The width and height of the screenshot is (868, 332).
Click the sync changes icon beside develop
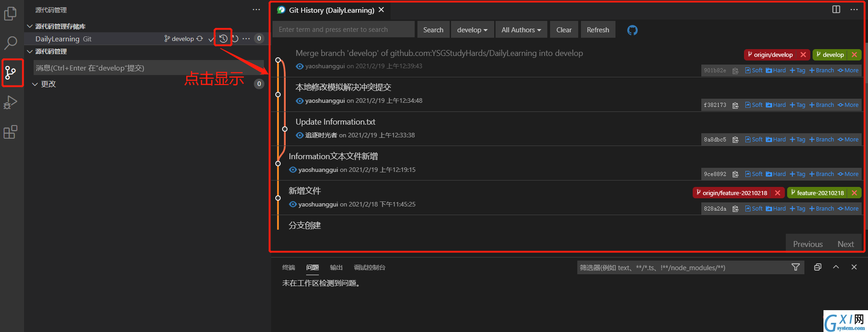(199, 39)
